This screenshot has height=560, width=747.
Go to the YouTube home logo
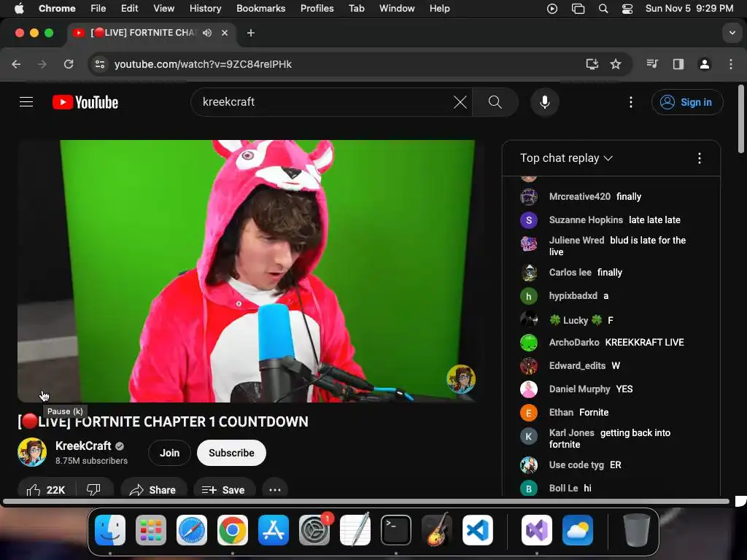85,102
